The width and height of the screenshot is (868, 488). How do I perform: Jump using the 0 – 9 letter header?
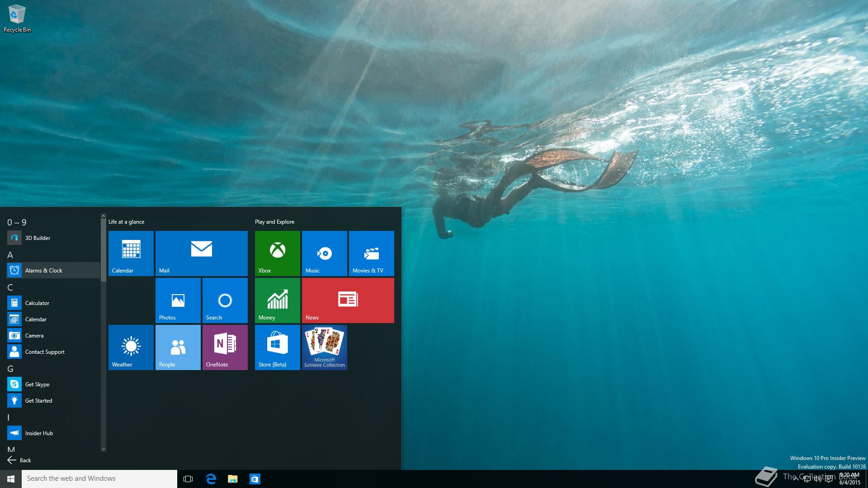coord(17,222)
